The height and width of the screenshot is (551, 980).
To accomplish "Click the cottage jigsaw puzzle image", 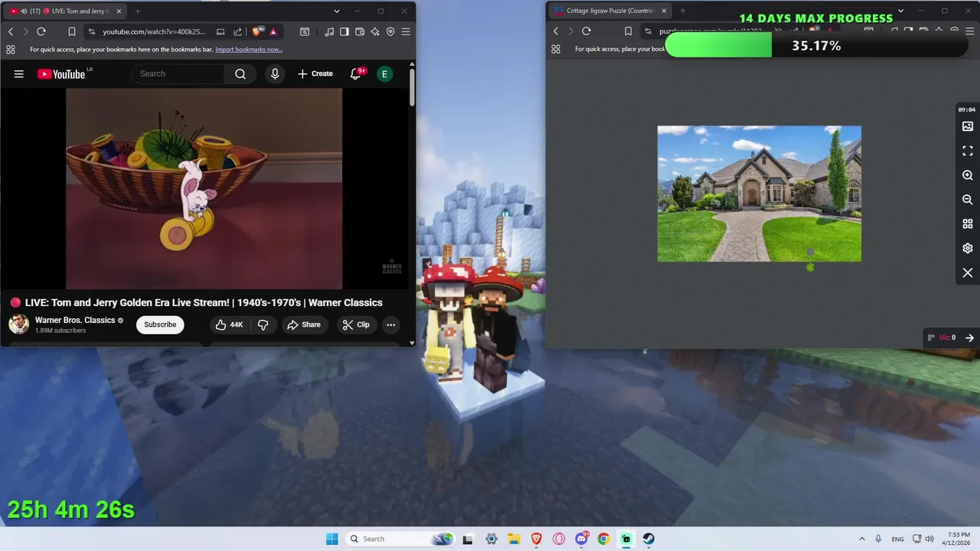I will tap(759, 194).
